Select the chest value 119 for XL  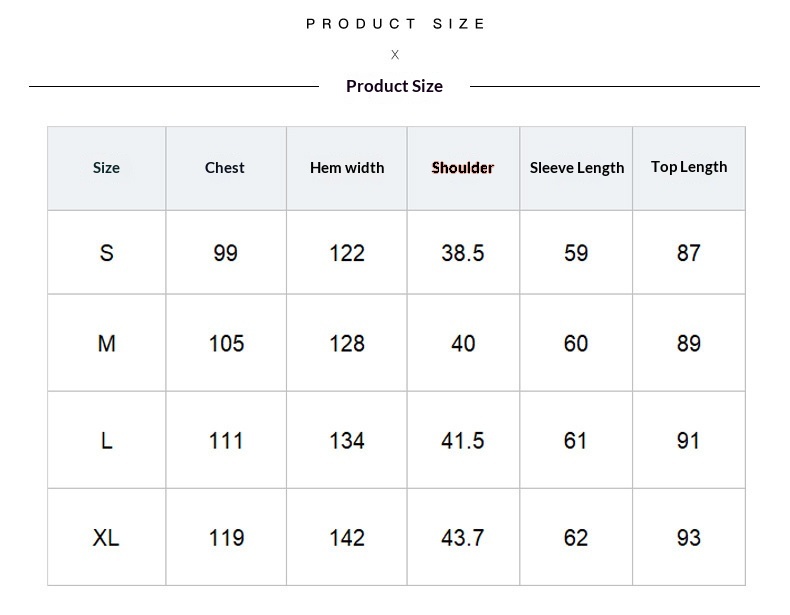point(226,538)
